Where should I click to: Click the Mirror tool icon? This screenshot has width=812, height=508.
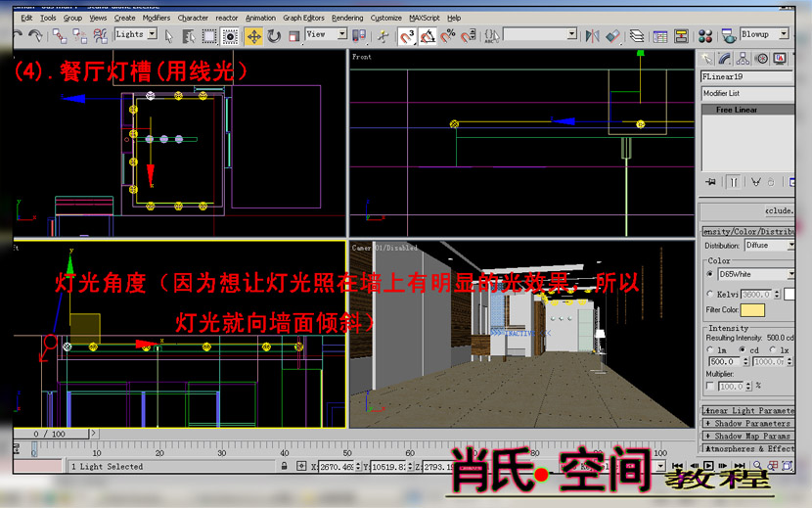[592, 36]
